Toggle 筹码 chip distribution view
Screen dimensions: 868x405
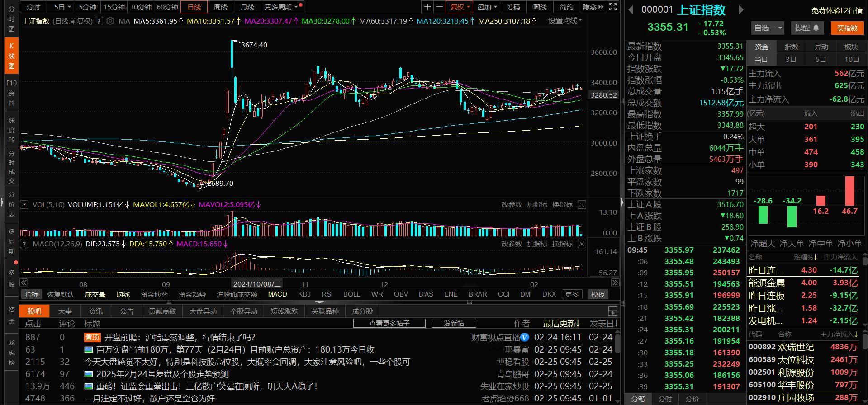click(513, 7)
